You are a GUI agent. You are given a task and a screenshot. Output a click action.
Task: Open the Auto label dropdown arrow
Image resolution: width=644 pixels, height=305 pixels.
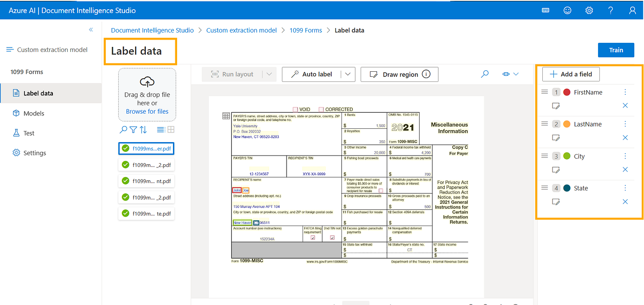click(348, 74)
